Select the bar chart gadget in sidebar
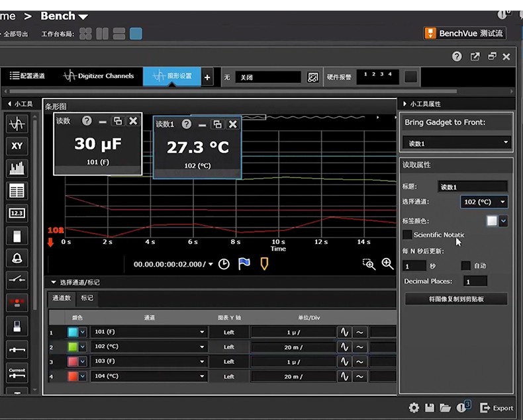This screenshot has width=523, height=420. [17, 169]
